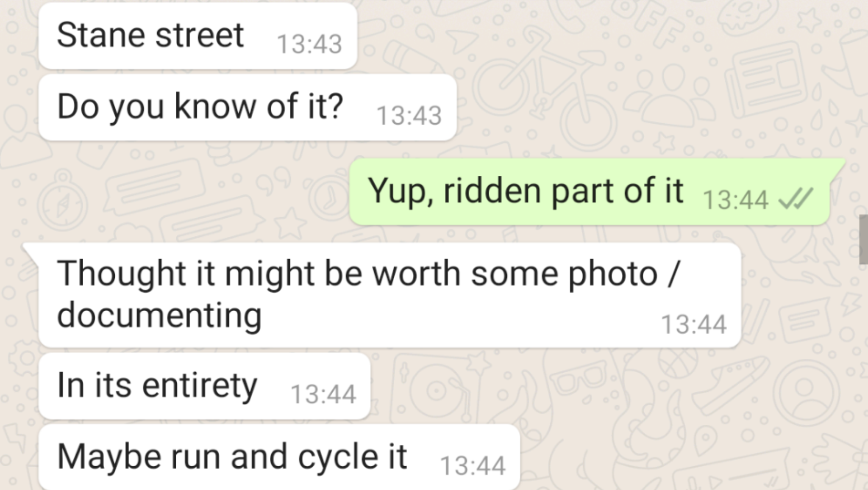This screenshot has width=868, height=490.
Task: Click the 13:43 timestamp beside "Stane street"
Action: coord(309,44)
